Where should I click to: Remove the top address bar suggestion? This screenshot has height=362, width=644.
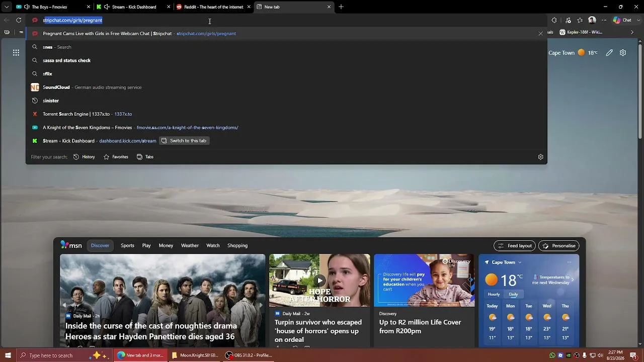(540, 34)
